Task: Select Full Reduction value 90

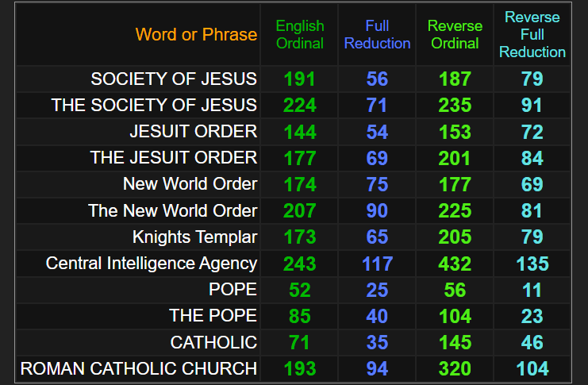Action: 377,210
